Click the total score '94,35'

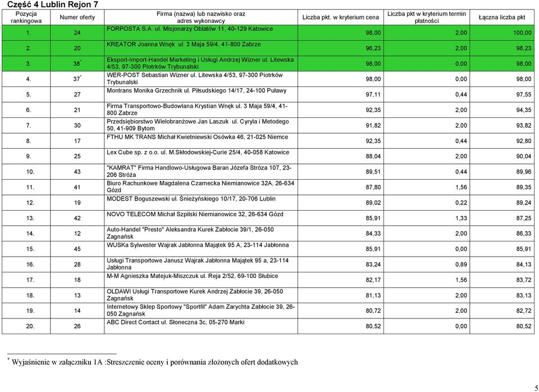[523, 110]
